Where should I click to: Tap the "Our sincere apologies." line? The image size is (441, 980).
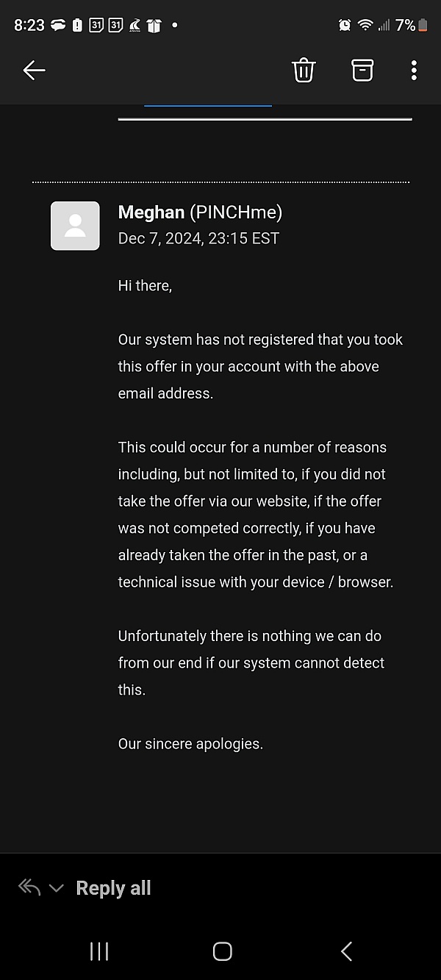click(x=190, y=743)
